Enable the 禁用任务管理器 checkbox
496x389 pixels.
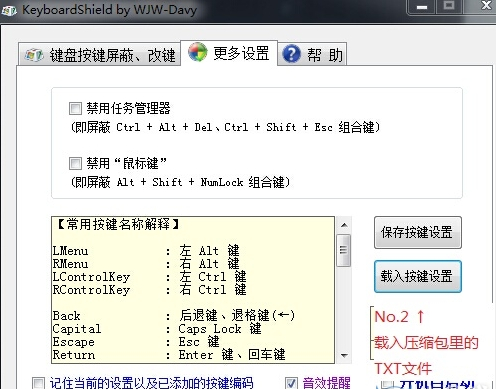coord(75,108)
